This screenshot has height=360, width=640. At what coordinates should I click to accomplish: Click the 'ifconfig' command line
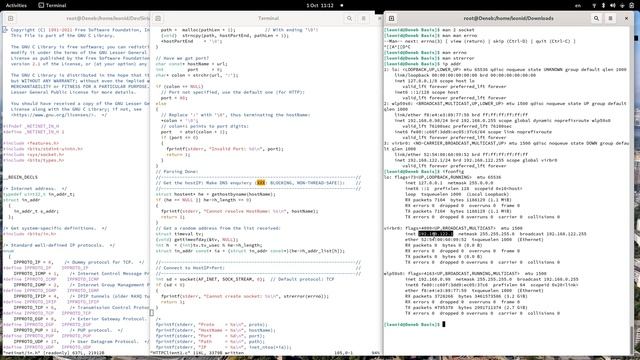pyautogui.click(x=424, y=171)
